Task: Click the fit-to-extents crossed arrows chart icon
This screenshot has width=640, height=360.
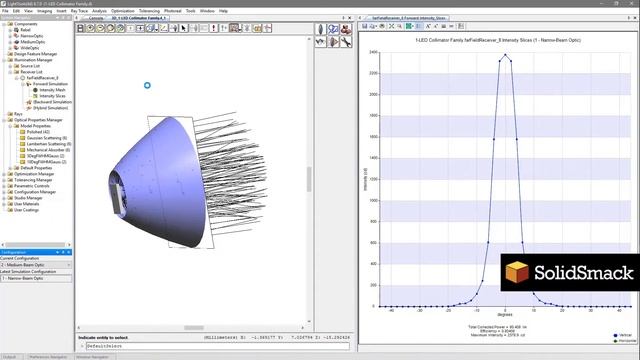Action: coord(391,26)
